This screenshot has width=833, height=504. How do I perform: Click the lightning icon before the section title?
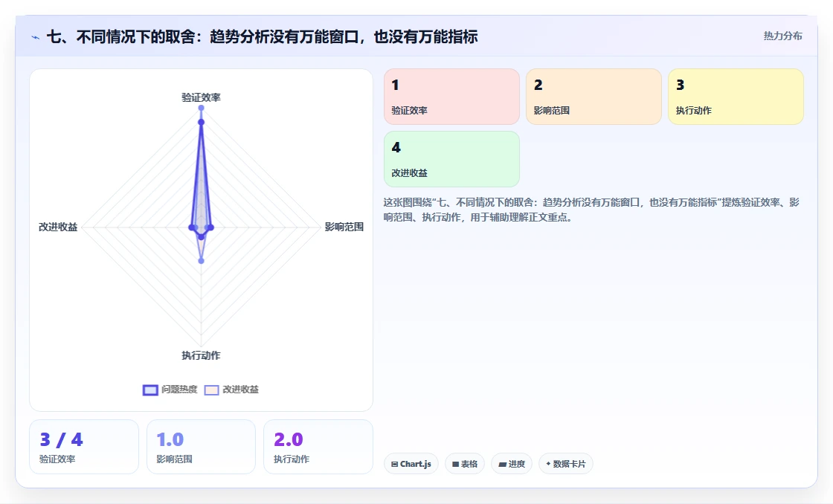[35, 37]
